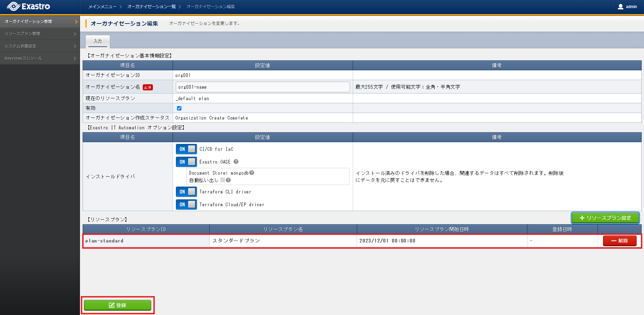Screen dimensions: 644x315
Task: Expand the リソースプラン管理 sidebar menu
Action: coord(40,34)
